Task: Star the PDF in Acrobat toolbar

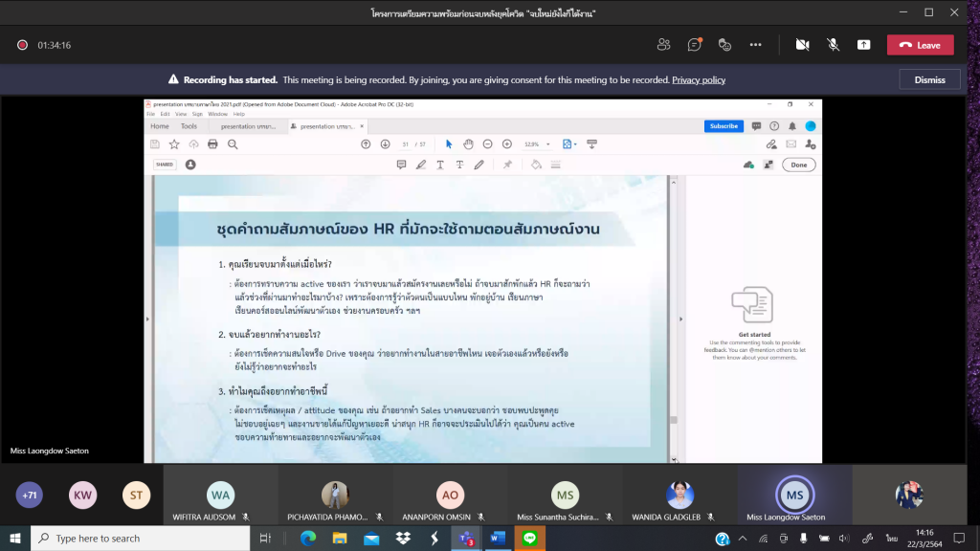Action: pos(174,144)
